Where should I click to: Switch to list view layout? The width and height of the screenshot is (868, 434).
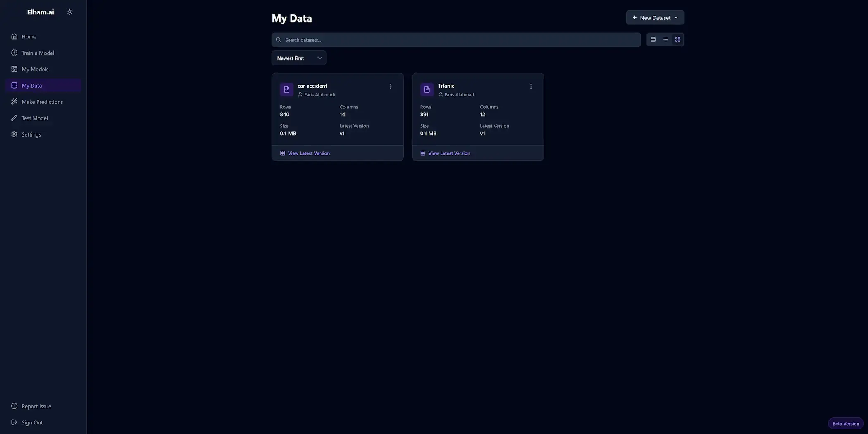[665, 40]
